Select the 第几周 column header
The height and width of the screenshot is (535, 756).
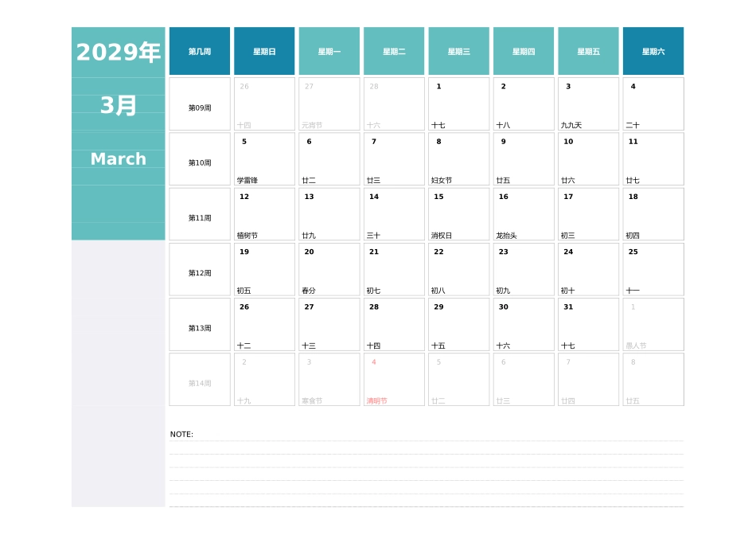pyautogui.click(x=200, y=51)
